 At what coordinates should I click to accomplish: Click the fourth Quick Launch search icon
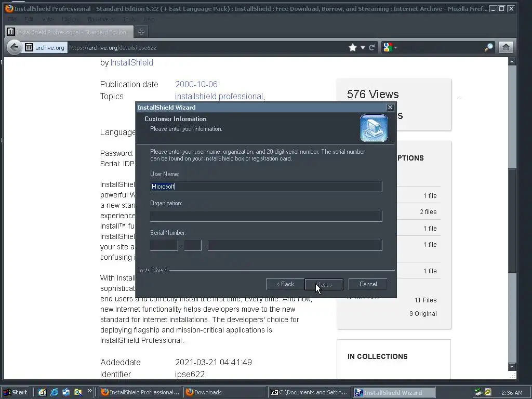(x=78, y=392)
